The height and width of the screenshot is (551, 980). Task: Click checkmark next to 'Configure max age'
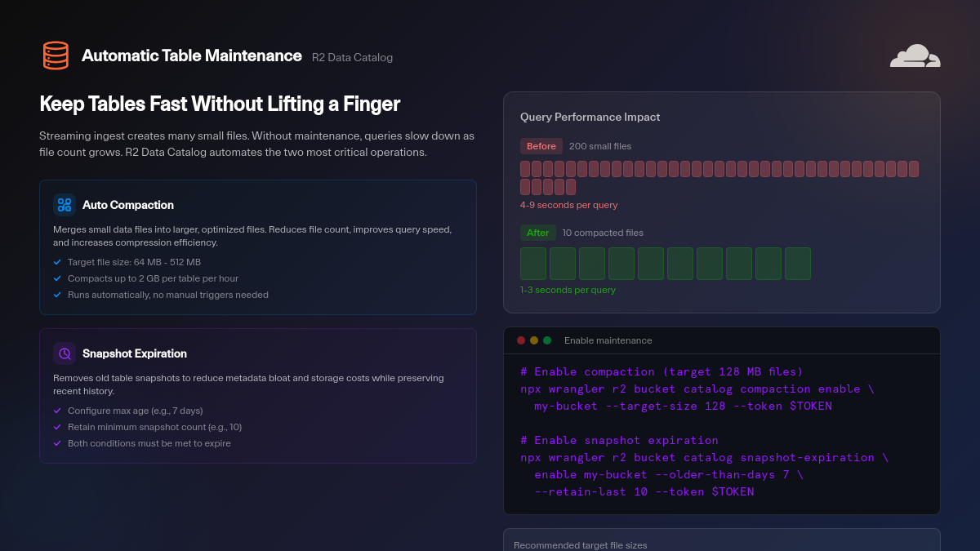click(57, 411)
